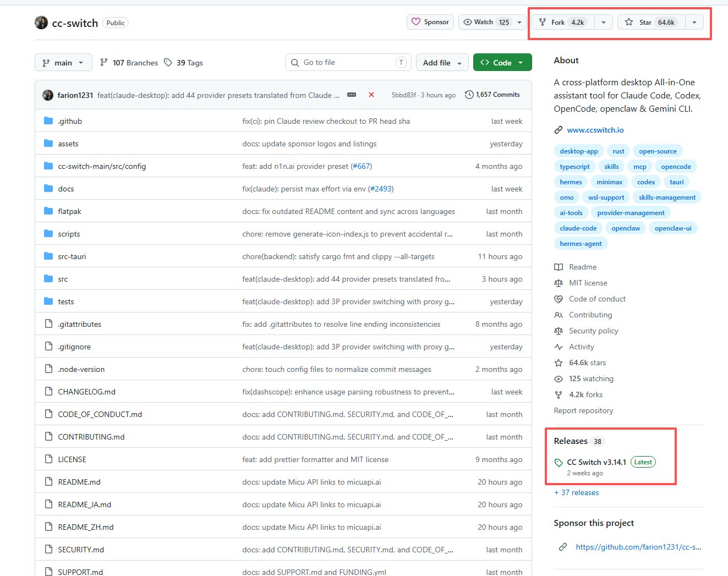The width and height of the screenshot is (728, 576).
Task: Open the 1,657 Commits history
Action: (492, 95)
